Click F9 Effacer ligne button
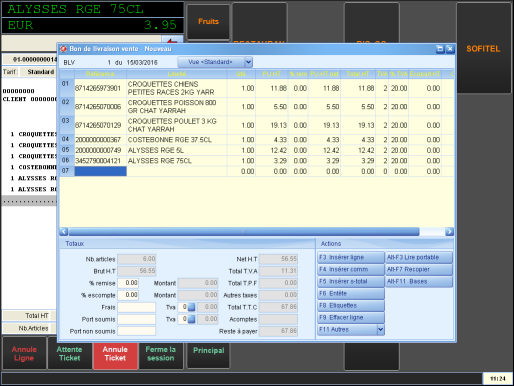Image resolution: width=514 pixels, height=386 pixels. [351, 318]
